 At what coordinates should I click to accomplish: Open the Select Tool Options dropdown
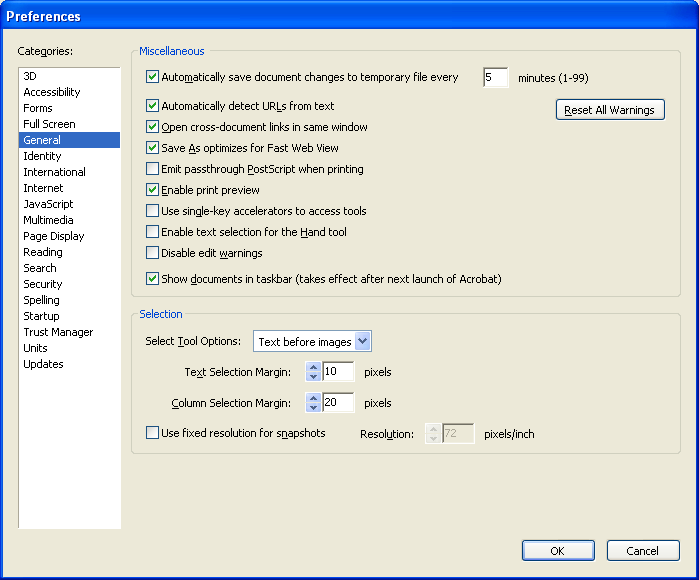click(x=312, y=342)
